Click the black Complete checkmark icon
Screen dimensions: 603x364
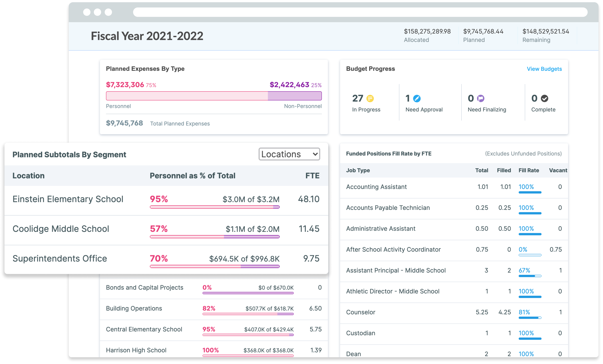pyautogui.click(x=544, y=99)
